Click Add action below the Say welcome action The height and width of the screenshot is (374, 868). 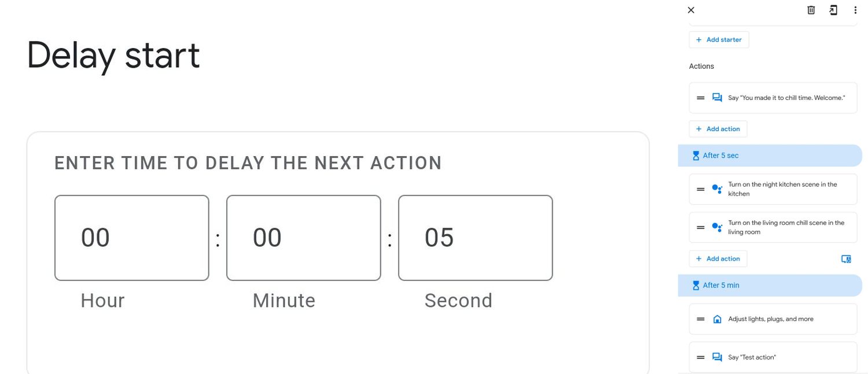[718, 129]
